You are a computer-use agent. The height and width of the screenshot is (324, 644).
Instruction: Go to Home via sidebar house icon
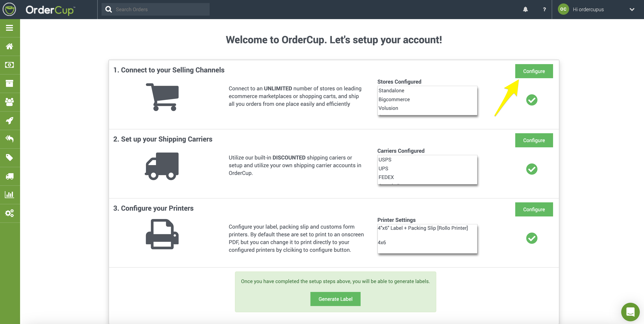coord(9,46)
